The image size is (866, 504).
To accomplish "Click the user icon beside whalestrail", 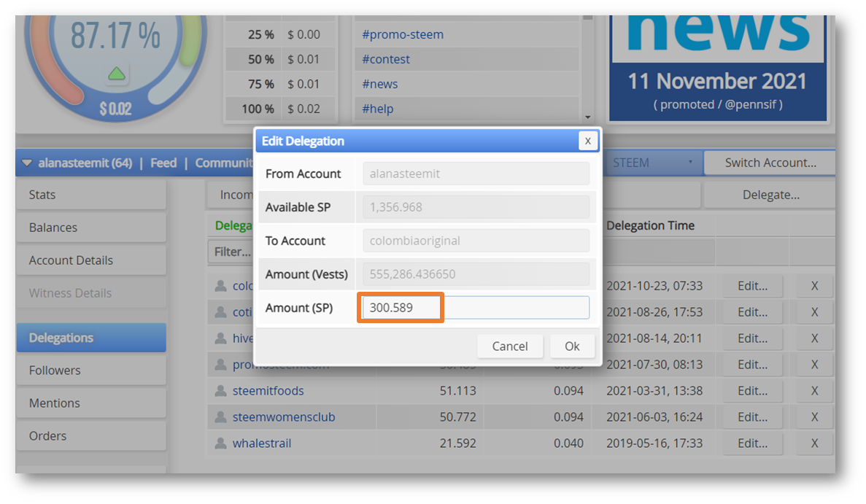I will point(220,443).
